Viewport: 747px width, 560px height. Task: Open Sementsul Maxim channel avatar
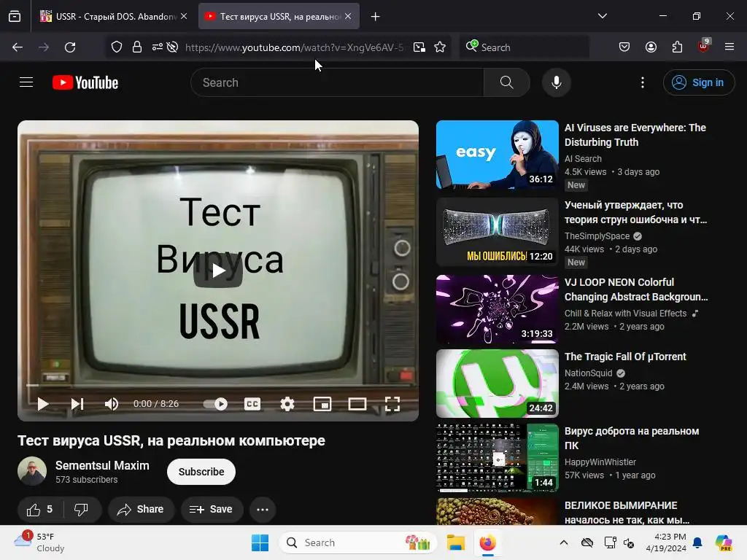[32, 471]
